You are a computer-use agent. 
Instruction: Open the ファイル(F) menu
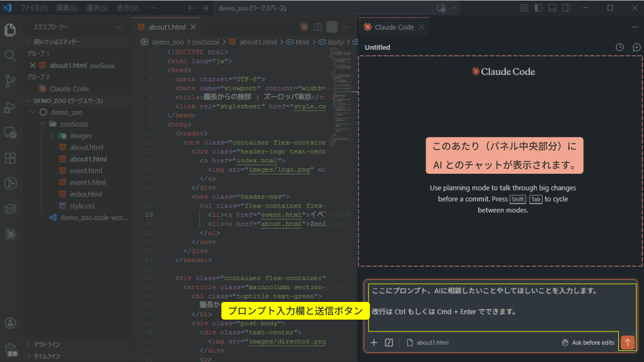[x=34, y=8]
